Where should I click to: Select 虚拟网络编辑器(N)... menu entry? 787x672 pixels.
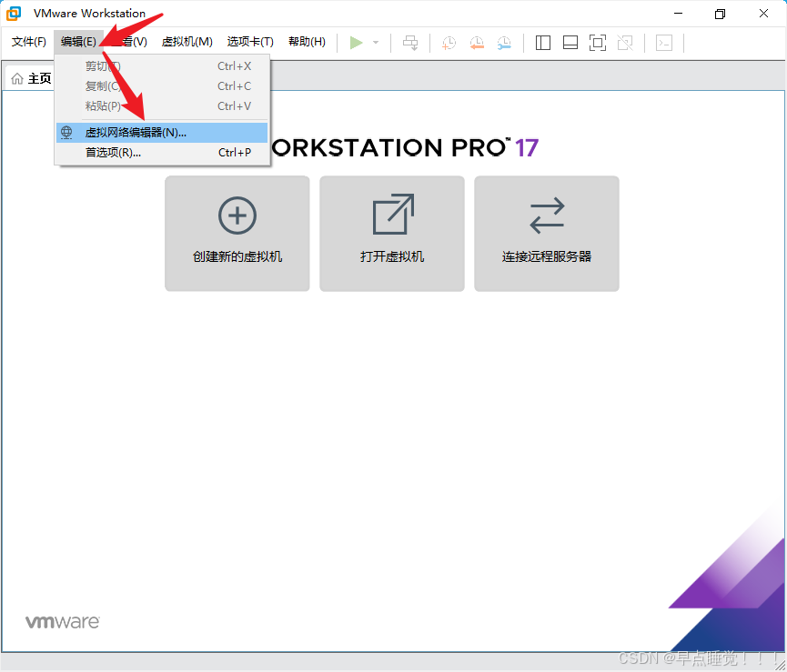pyautogui.click(x=162, y=133)
